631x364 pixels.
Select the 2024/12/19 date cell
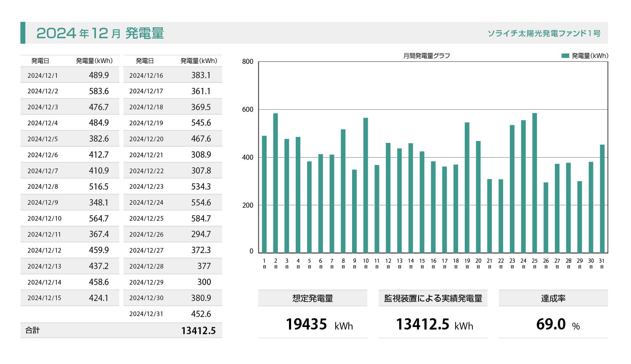pyautogui.click(x=146, y=123)
